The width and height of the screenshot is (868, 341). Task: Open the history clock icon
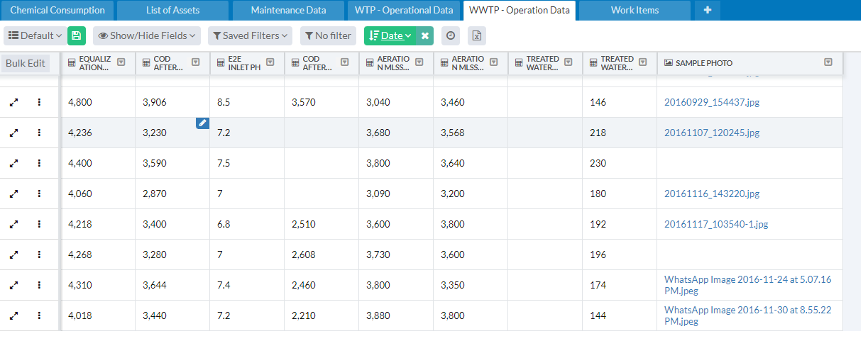tap(450, 35)
